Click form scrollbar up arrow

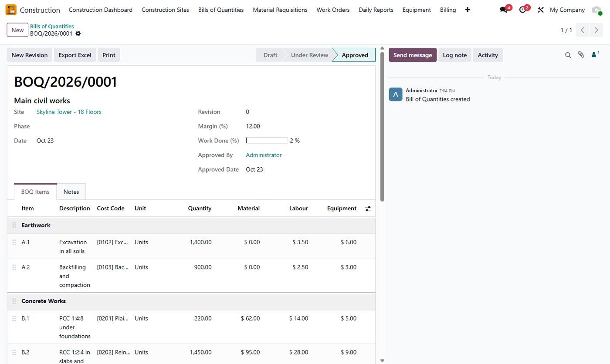pos(382,48)
